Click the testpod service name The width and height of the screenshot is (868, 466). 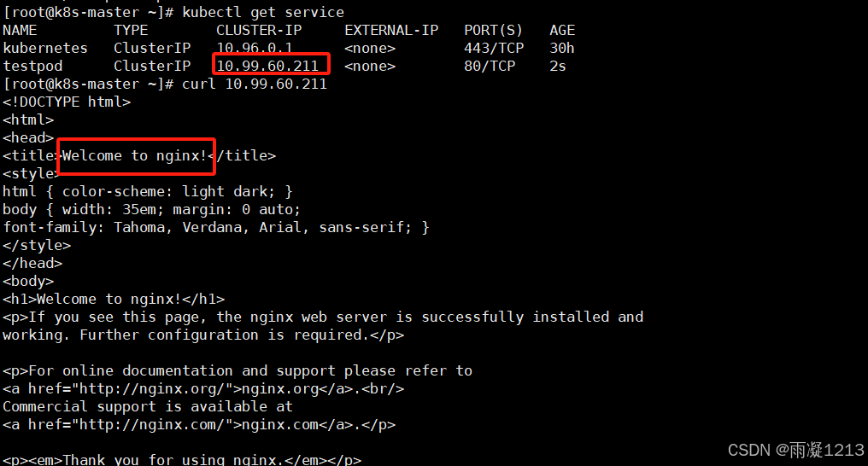pyautogui.click(x=32, y=66)
